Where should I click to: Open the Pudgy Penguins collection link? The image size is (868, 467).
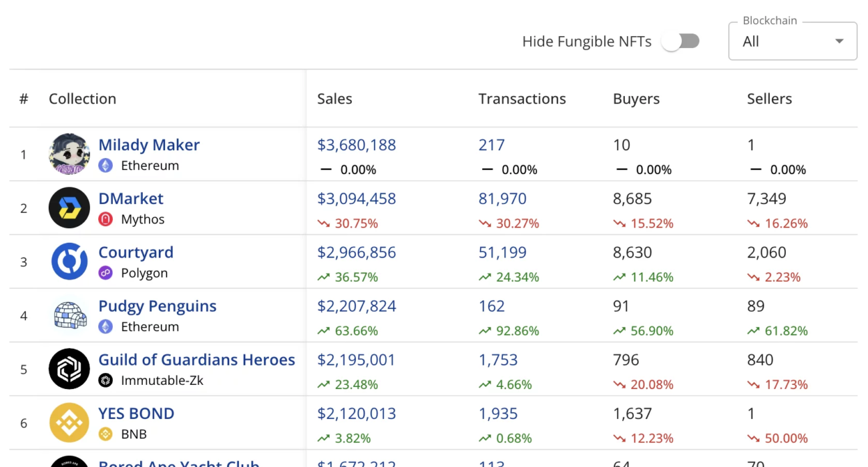coord(158,306)
